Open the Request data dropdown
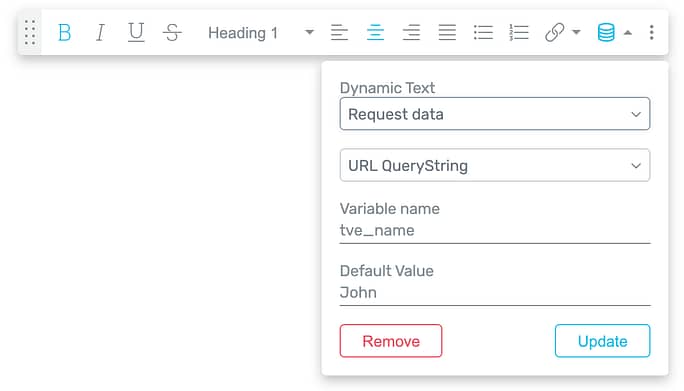 click(495, 114)
